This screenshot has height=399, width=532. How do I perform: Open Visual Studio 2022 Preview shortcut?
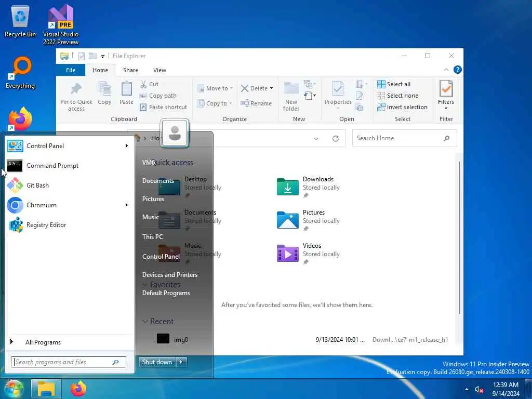[61, 24]
